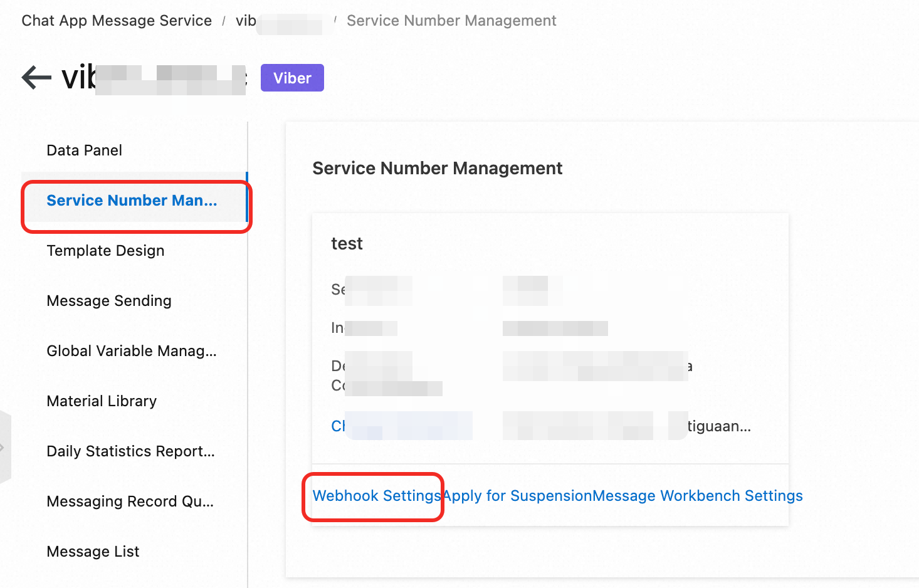Image resolution: width=919 pixels, height=588 pixels.
Task: Click the blurred channel link inside the test card
Action: pyautogui.click(x=401, y=426)
